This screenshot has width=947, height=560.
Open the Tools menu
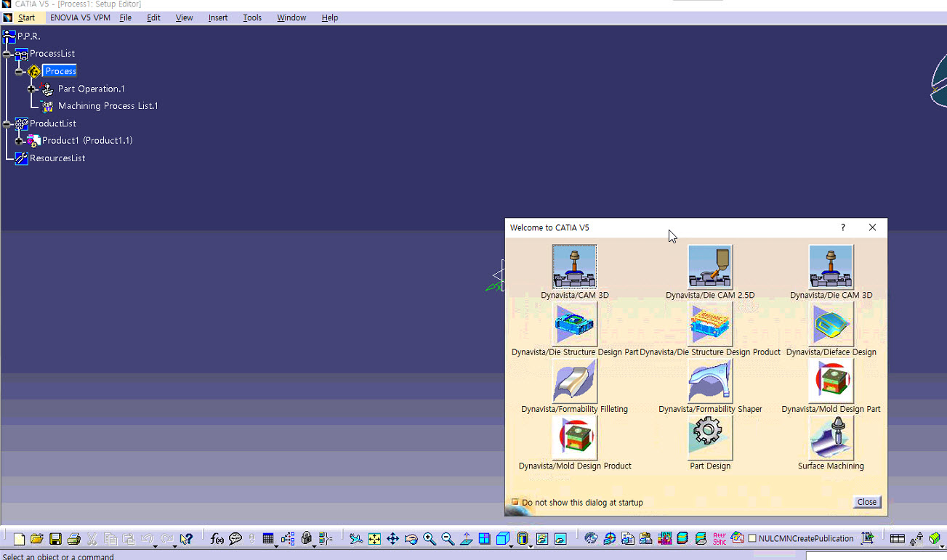[252, 17]
